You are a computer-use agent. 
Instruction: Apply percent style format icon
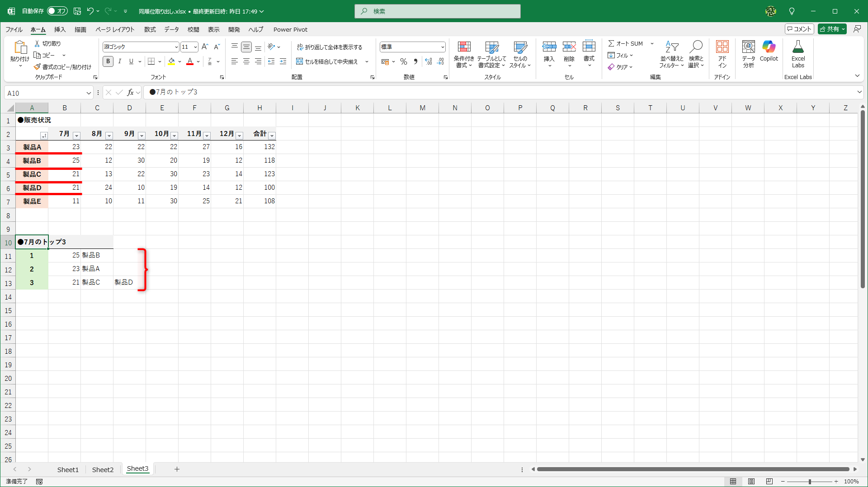[x=404, y=61]
